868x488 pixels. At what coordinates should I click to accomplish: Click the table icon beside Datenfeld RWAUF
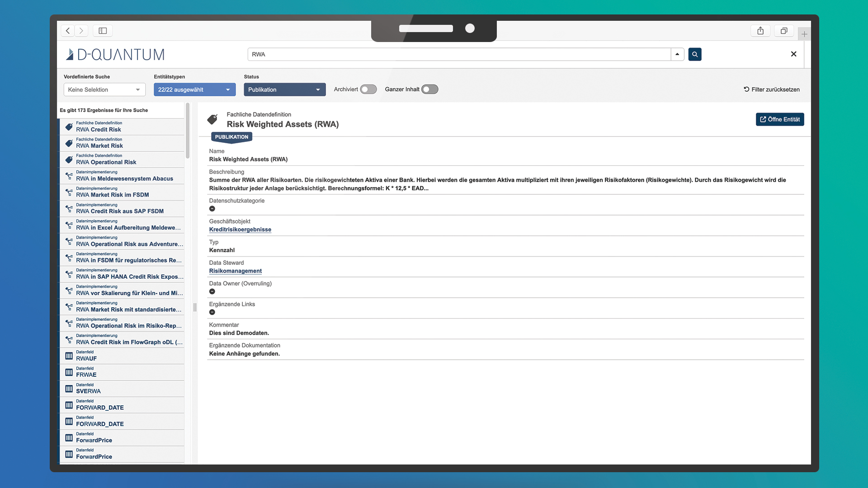[69, 356]
